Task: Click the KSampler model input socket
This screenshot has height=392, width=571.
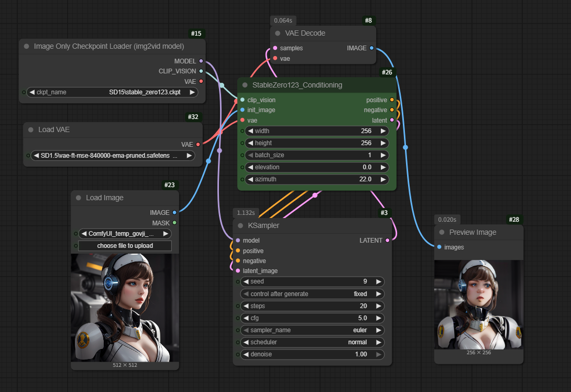Action: (x=238, y=241)
